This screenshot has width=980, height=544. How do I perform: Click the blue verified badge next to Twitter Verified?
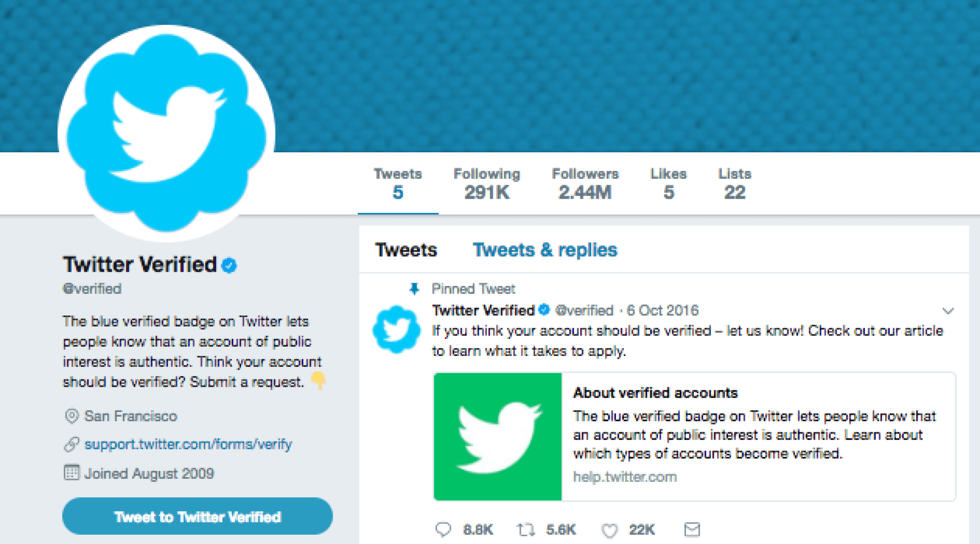coord(228,265)
